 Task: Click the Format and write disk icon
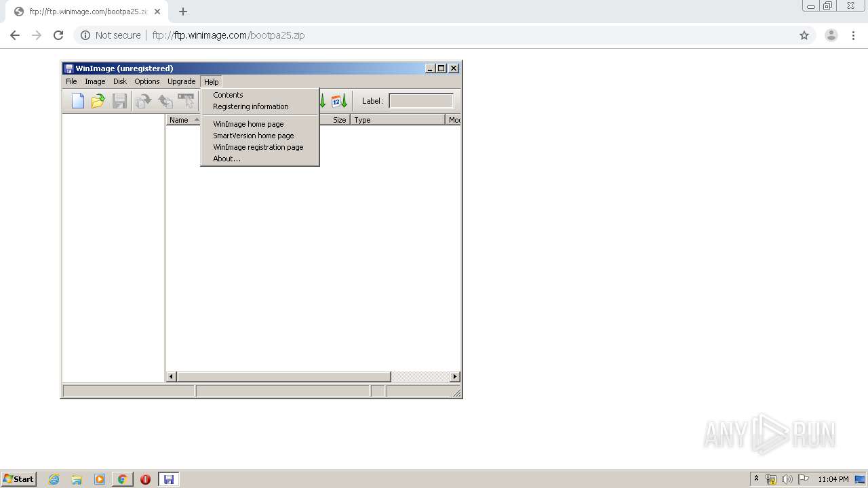186,101
